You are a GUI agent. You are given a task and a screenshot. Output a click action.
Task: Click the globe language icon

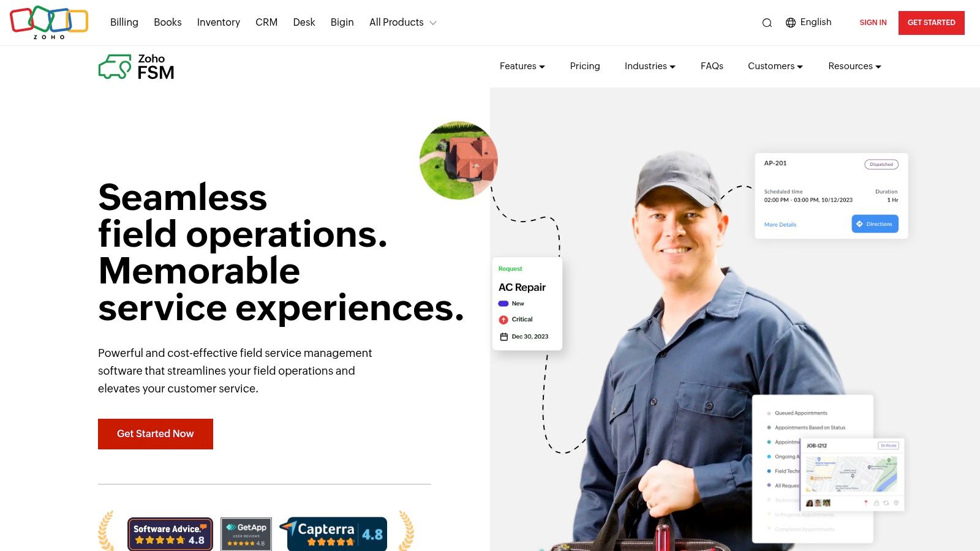point(791,23)
